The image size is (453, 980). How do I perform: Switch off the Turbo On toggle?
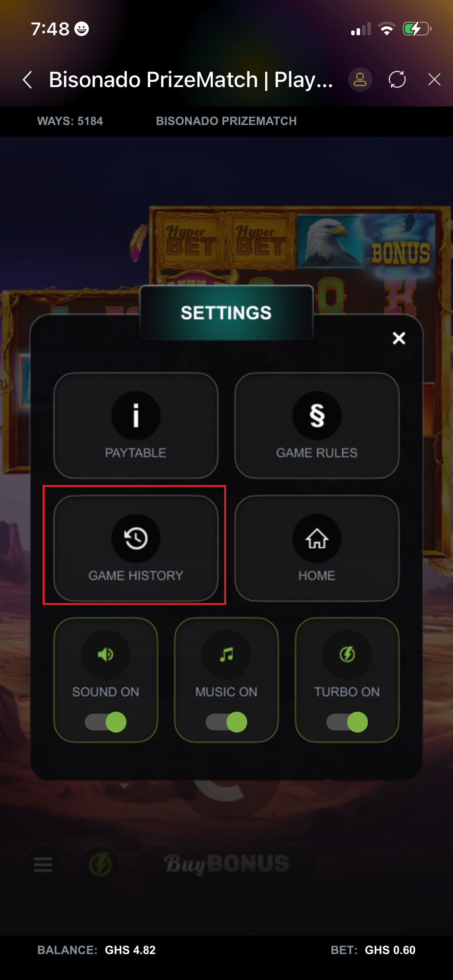[x=347, y=722]
